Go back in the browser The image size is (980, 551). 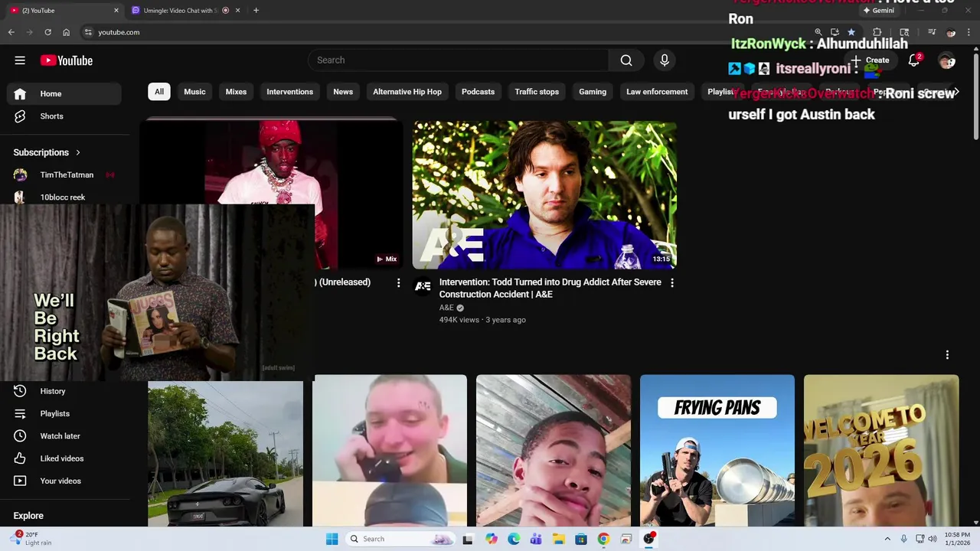click(x=11, y=32)
